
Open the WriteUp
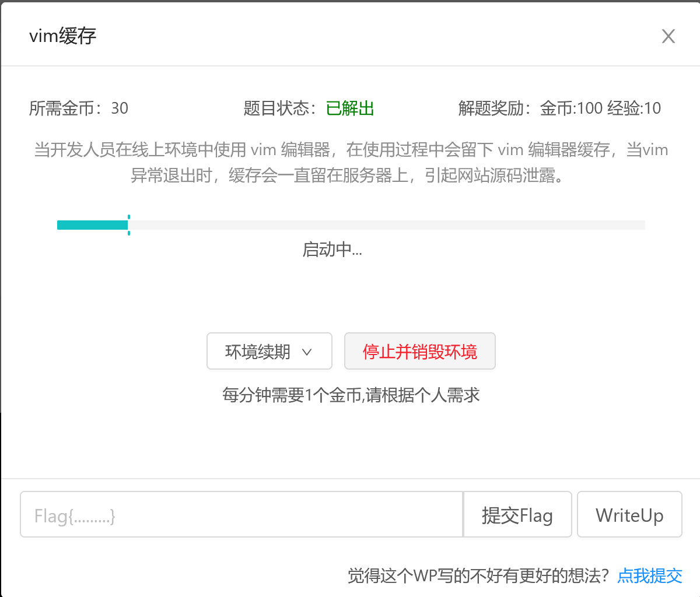pyautogui.click(x=629, y=514)
